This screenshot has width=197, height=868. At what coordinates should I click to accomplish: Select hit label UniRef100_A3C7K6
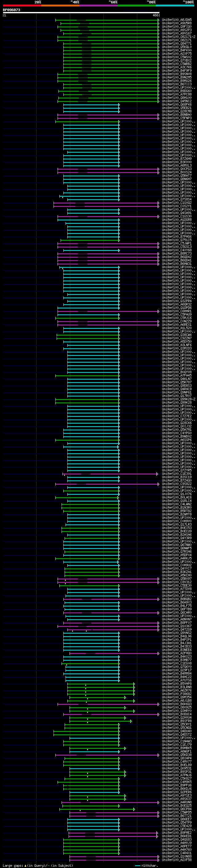click(x=177, y=67)
